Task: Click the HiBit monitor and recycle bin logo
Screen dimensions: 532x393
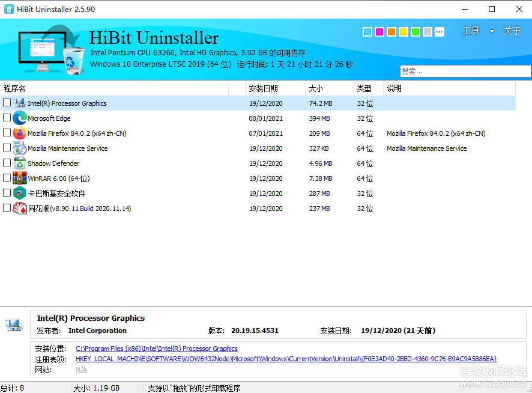Action: click(51, 49)
